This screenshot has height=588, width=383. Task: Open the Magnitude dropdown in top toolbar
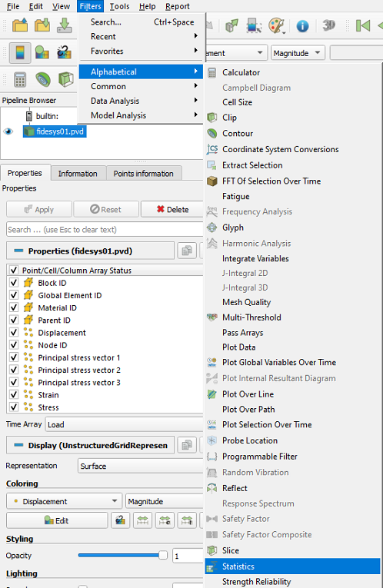[x=298, y=53]
